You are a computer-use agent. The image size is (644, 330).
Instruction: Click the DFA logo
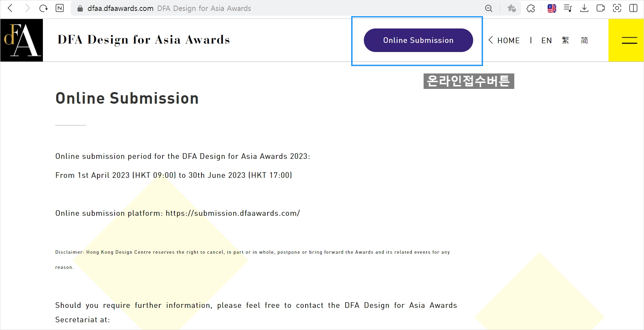(x=21, y=40)
